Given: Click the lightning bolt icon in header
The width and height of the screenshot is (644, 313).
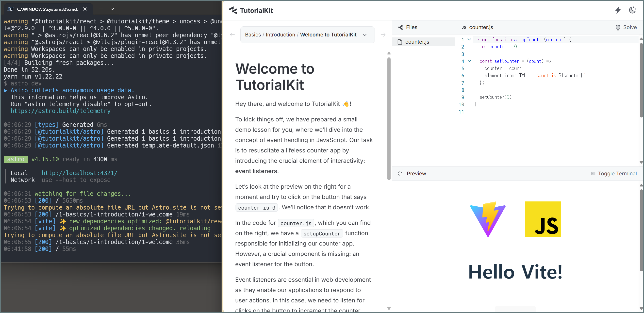Looking at the screenshot, I should pos(618,10).
